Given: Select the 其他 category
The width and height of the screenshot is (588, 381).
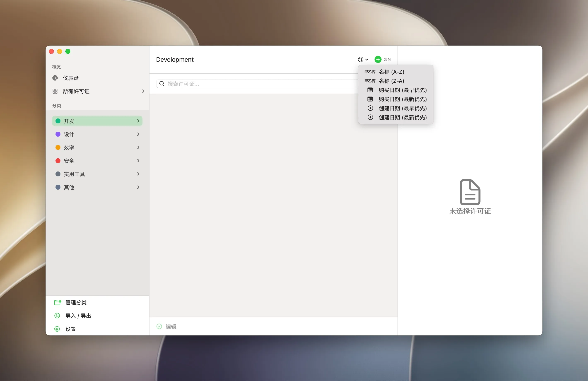Looking at the screenshot, I should tap(97, 187).
